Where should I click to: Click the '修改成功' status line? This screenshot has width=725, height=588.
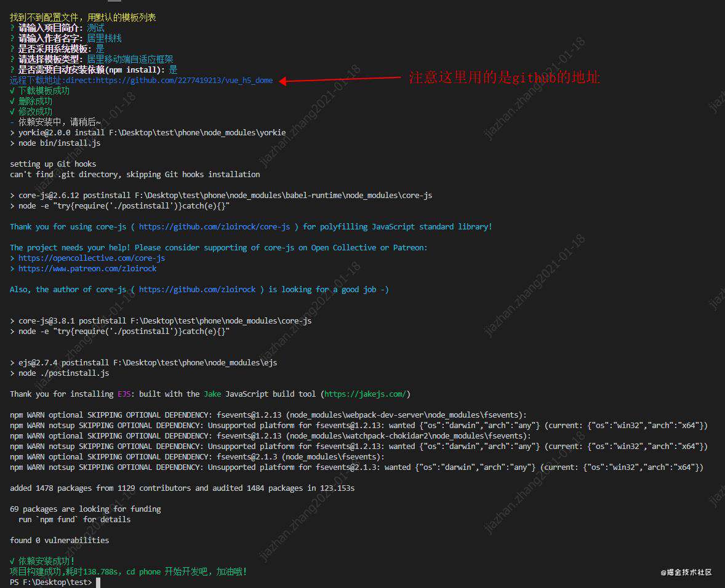pyautogui.click(x=31, y=111)
